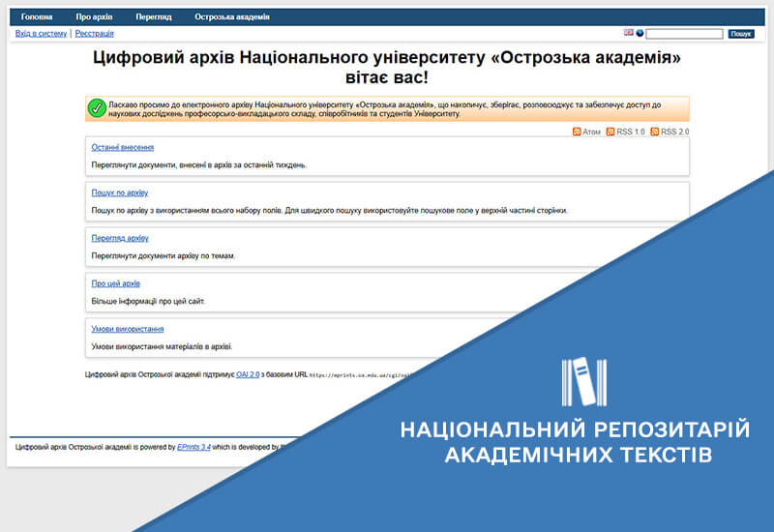774x532 pixels.
Task: Click the RSS 1.0 feed icon
Action: (x=610, y=132)
